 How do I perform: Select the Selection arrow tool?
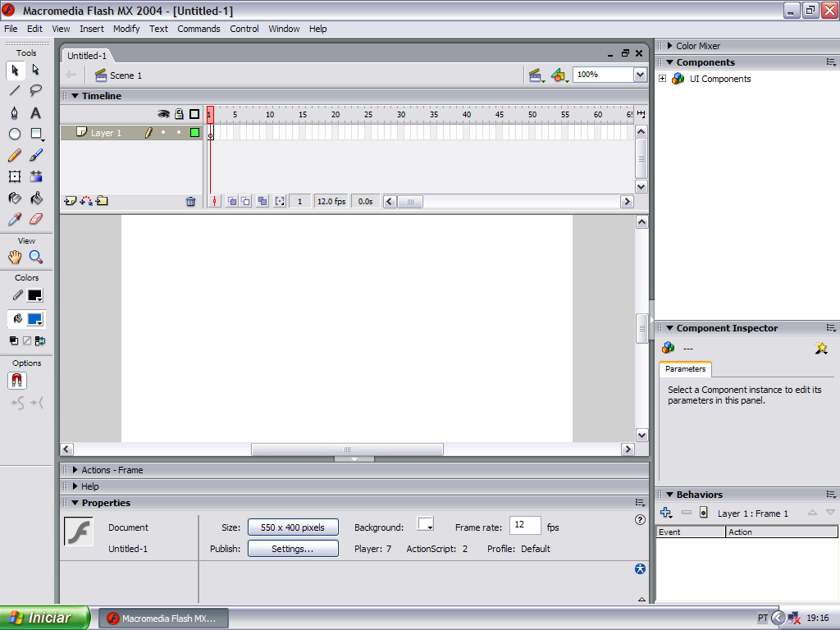15,70
